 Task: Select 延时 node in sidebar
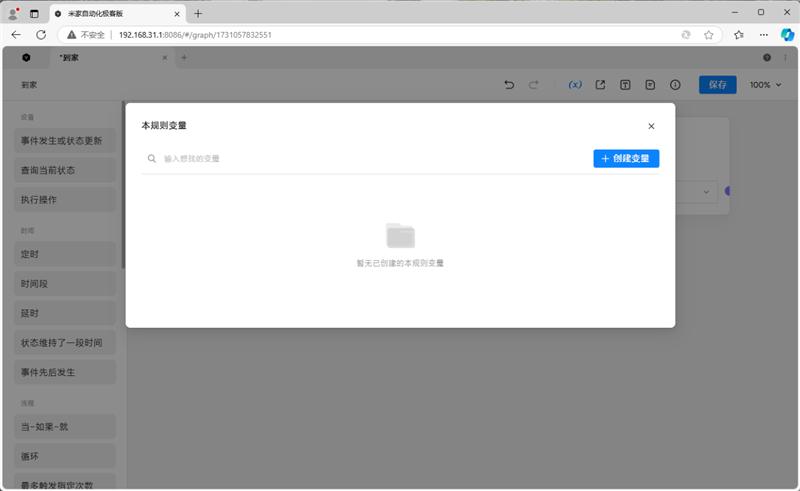coord(65,313)
